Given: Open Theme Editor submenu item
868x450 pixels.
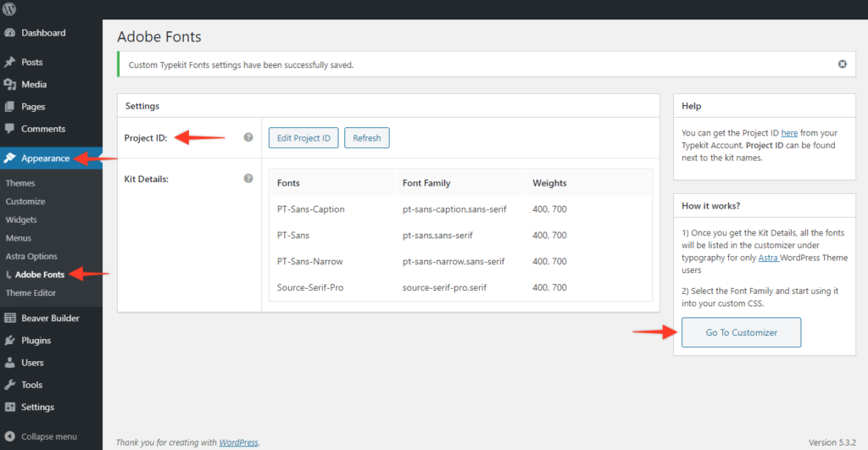Looking at the screenshot, I should click(x=31, y=293).
